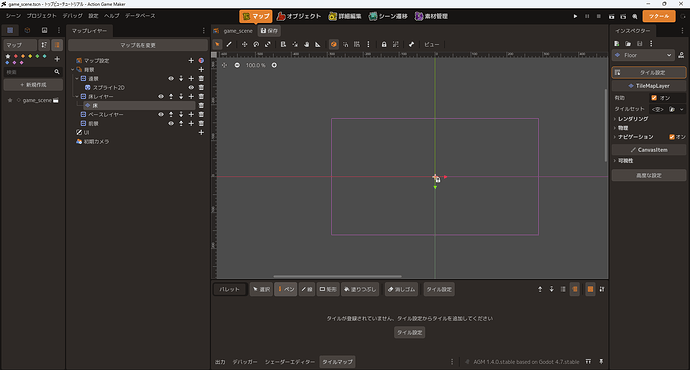Open the データベース menu
The image size is (690, 370).
click(140, 16)
